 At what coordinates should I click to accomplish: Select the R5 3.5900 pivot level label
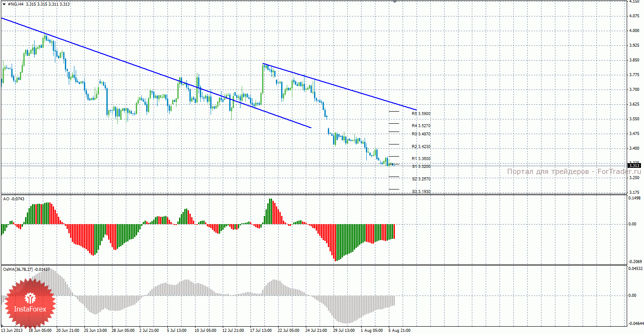(421, 114)
